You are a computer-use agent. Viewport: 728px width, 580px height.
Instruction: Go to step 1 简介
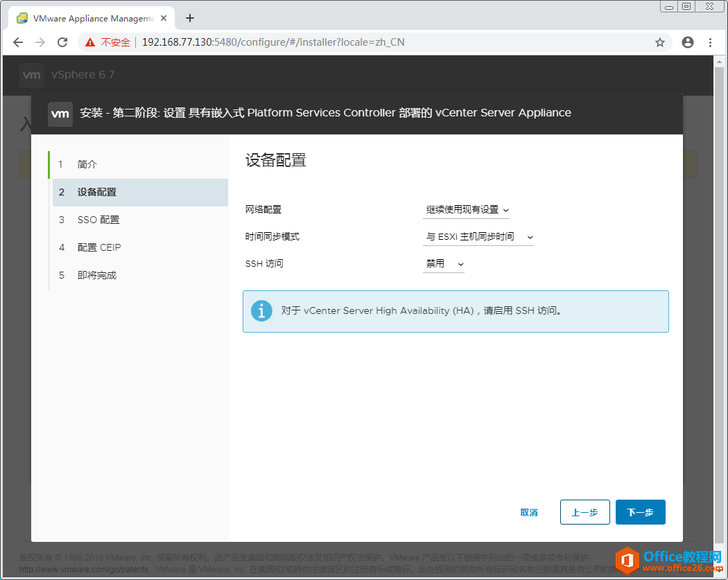click(138, 164)
